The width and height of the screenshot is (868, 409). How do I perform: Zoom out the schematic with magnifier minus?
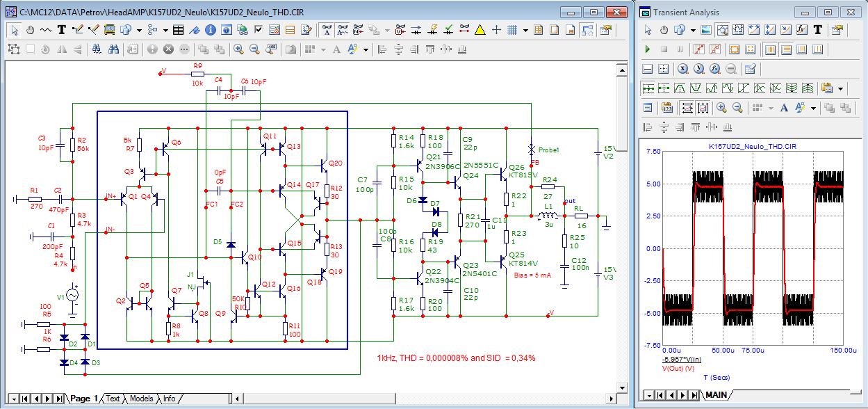tap(255, 49)
